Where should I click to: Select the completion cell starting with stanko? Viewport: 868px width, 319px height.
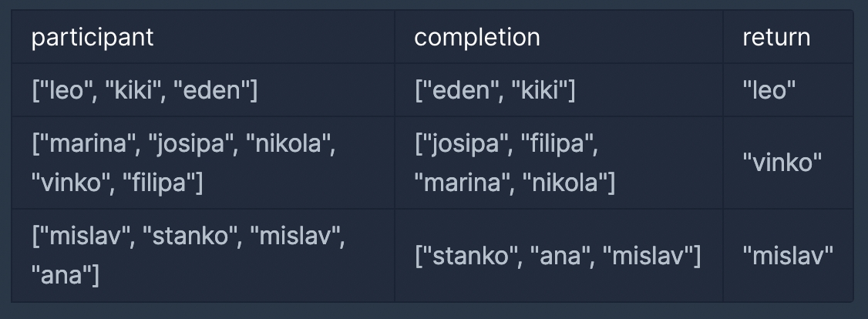click(559, 255)
